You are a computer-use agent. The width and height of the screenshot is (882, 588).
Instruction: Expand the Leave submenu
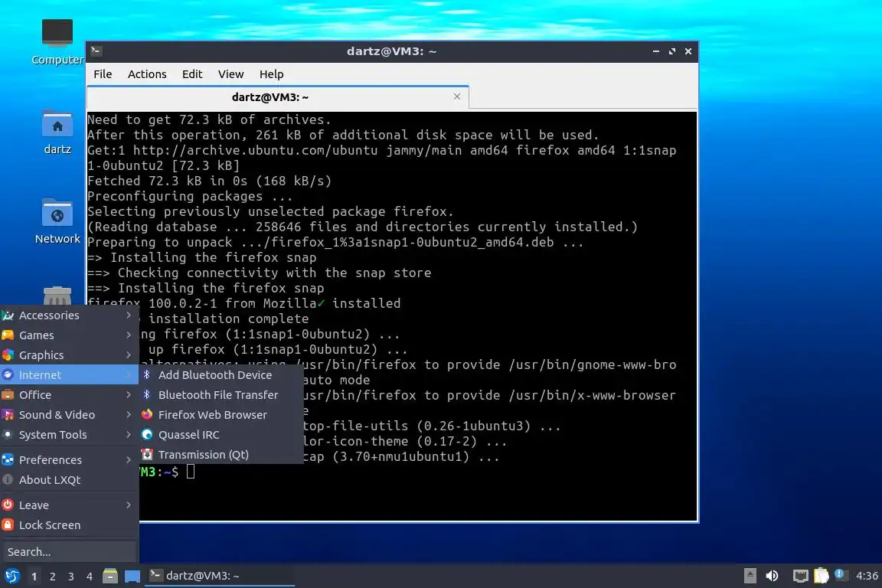click(69, 505)
